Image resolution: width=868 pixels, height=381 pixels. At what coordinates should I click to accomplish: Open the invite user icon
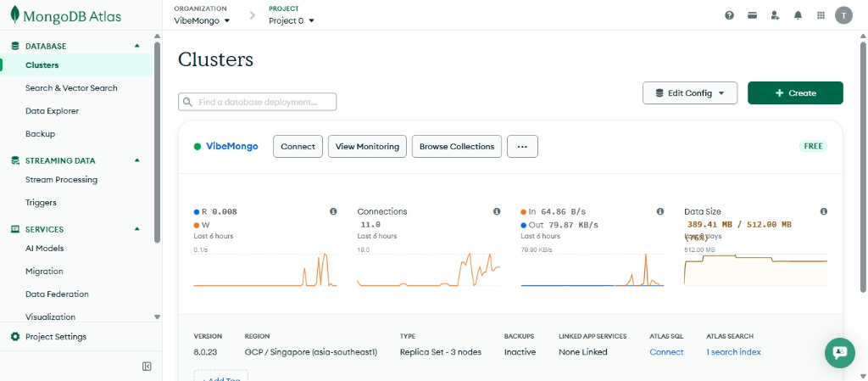pos(775,15)
